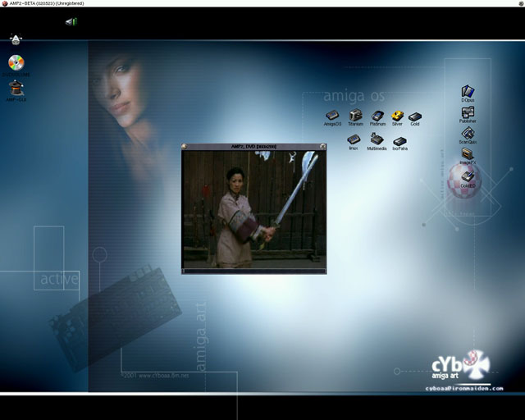Open the linux partition icon
525x420 pixels.
click(354, 139)
